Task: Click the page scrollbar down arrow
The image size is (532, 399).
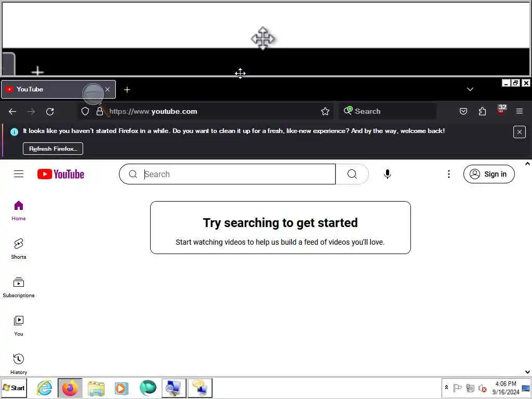Action: coord(527,372)
